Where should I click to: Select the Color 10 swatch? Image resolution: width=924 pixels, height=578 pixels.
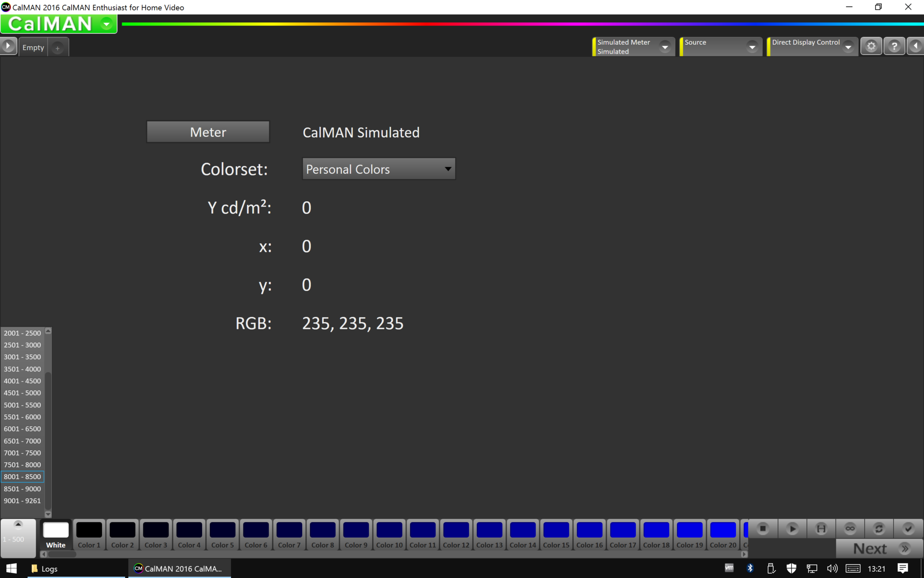pyautogui.click(x=389, y=535)
